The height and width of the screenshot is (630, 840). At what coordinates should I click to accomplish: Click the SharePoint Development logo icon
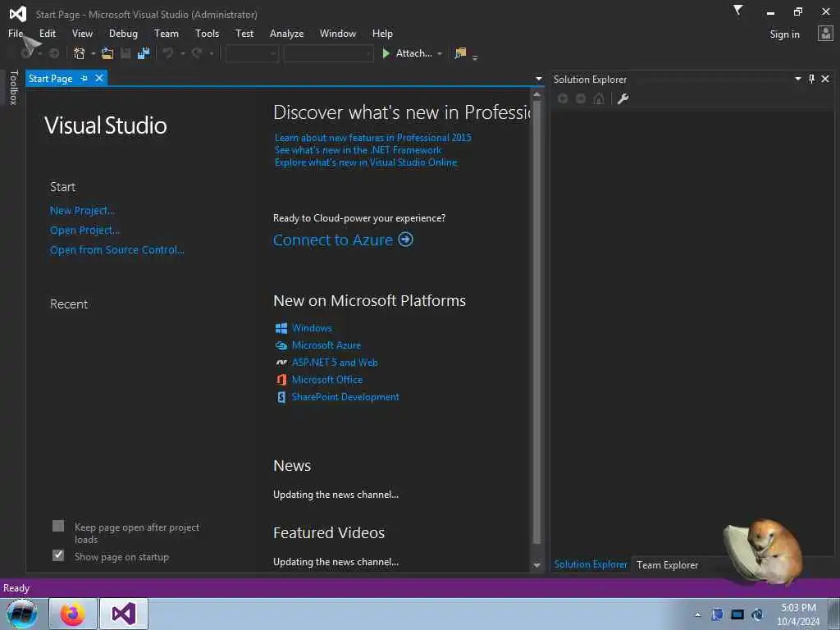point(281,397)
